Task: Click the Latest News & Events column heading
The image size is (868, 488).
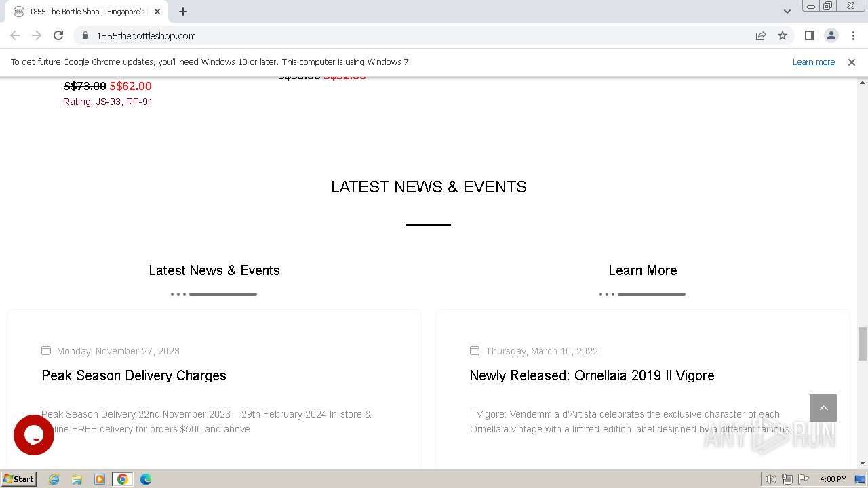Action: [x=214, y=270]
